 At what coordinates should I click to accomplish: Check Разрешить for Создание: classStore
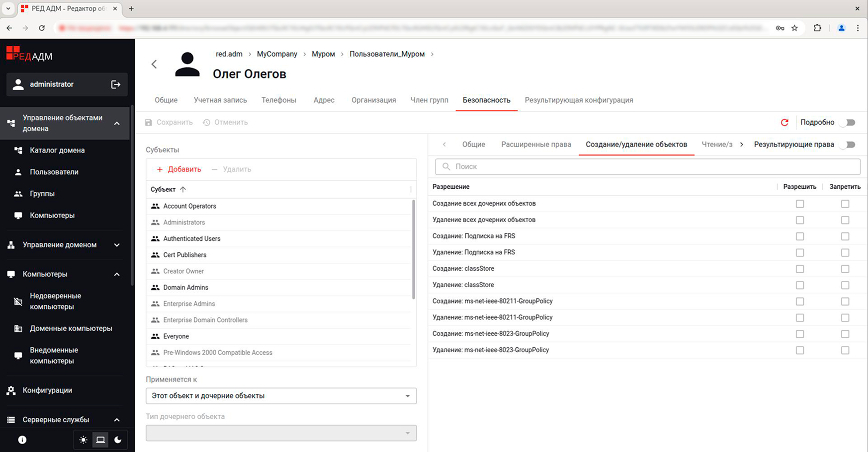(x=800, y=269)
